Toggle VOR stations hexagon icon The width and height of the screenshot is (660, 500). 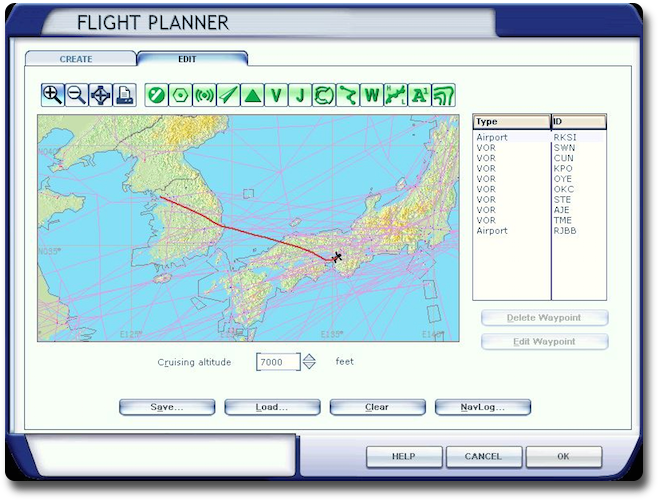(181, 95)
